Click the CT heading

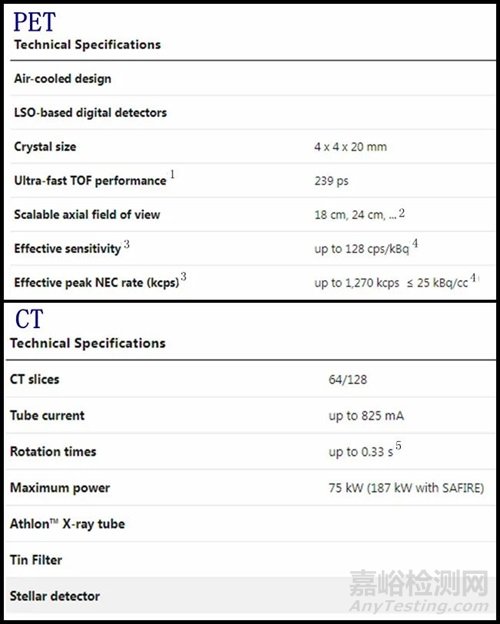click(x=29, y=319)
